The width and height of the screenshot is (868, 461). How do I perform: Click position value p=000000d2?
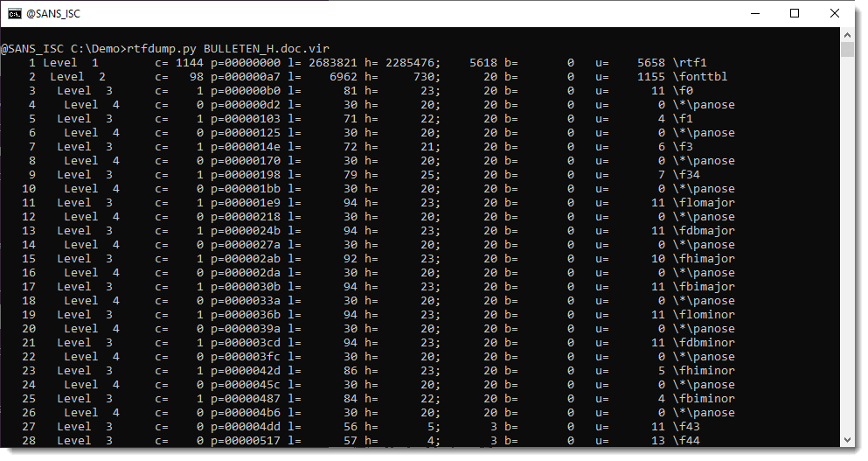pos(246,105)
